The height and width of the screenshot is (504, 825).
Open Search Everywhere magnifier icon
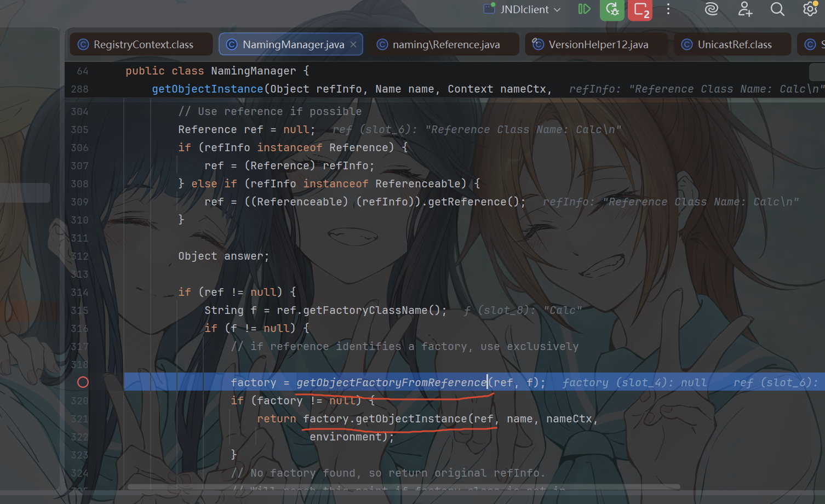pyautogui.click(x=777, y=9)
